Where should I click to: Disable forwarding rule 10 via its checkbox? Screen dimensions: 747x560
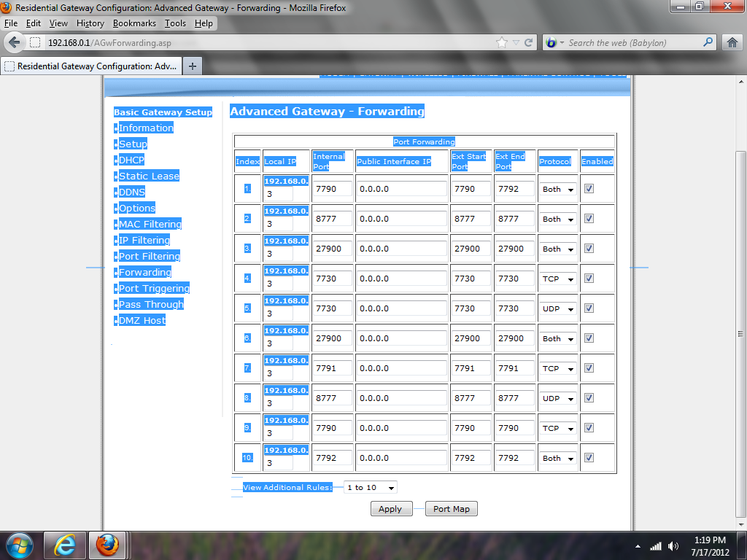pos(589,457)
